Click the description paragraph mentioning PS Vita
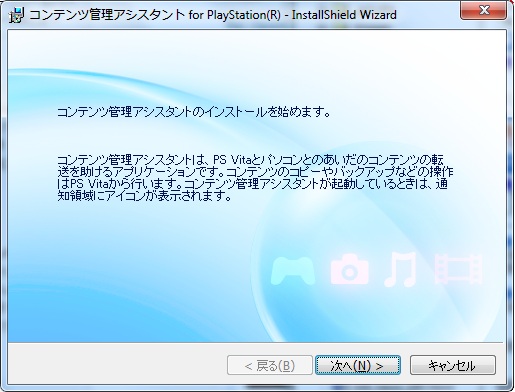 point(255,178)
